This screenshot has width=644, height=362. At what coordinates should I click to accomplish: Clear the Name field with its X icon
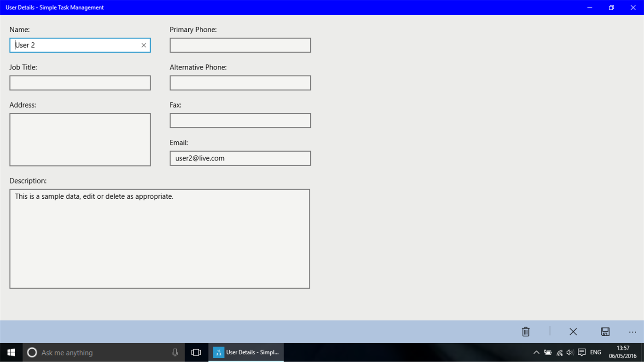pyautogui.click(x=143, y=45)
